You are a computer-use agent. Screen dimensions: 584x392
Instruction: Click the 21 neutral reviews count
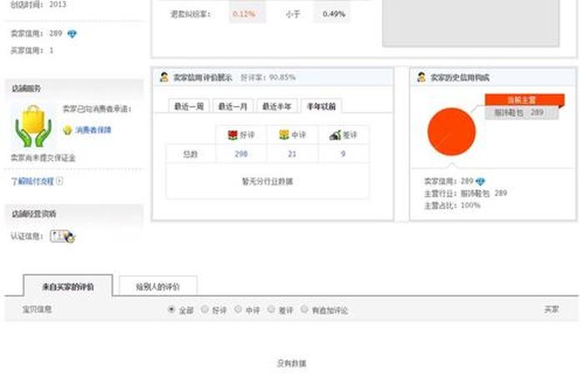tap(292, 154)
